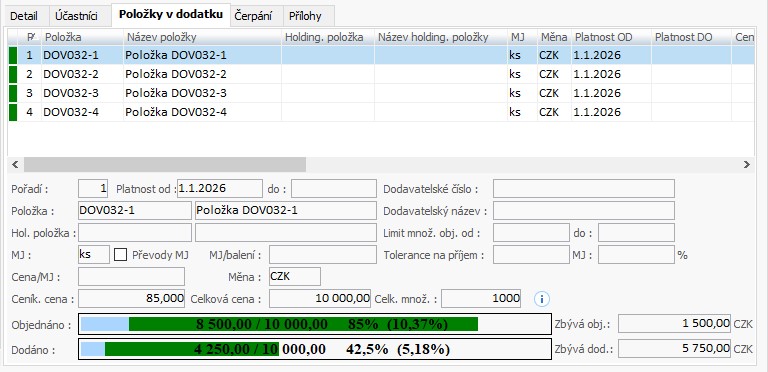Click the Zbývá obj. value field
This screenshot has width=768, height=372.
(674, 324)
